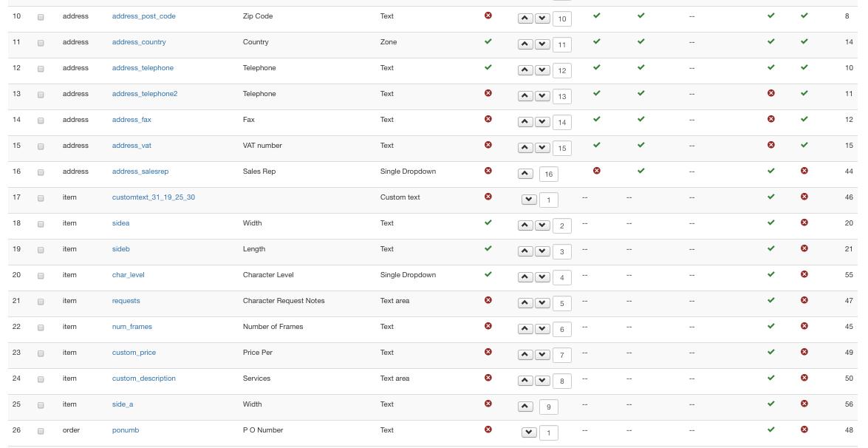Move ponumb row down

click(529, 432)
